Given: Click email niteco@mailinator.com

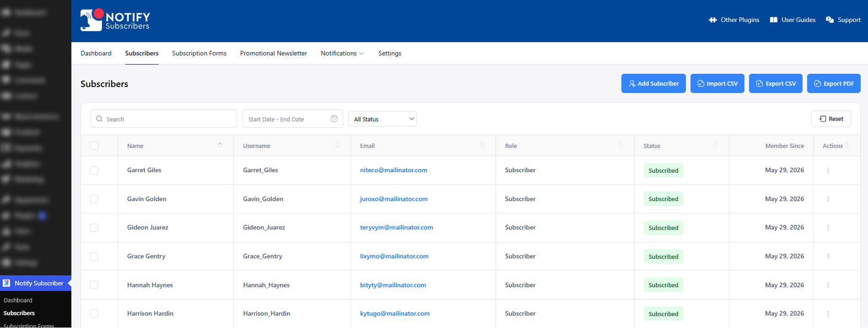Looking at the screenshot, I should (x=394, y=170).
